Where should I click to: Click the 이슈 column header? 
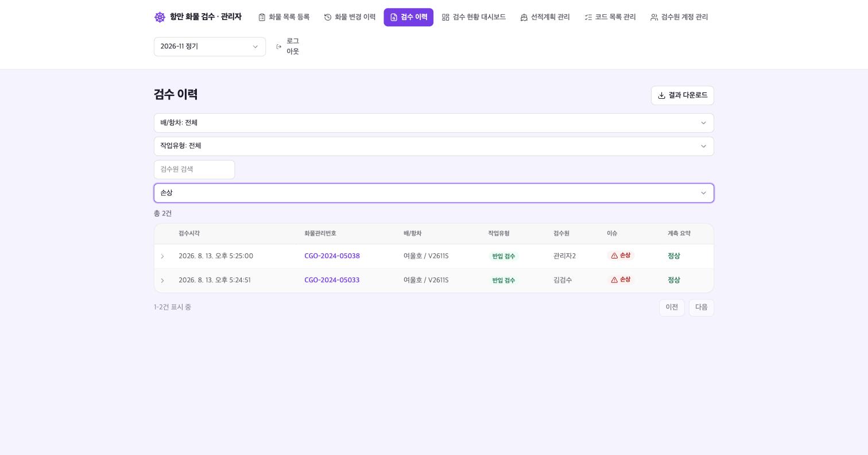[x=612, y=234]
